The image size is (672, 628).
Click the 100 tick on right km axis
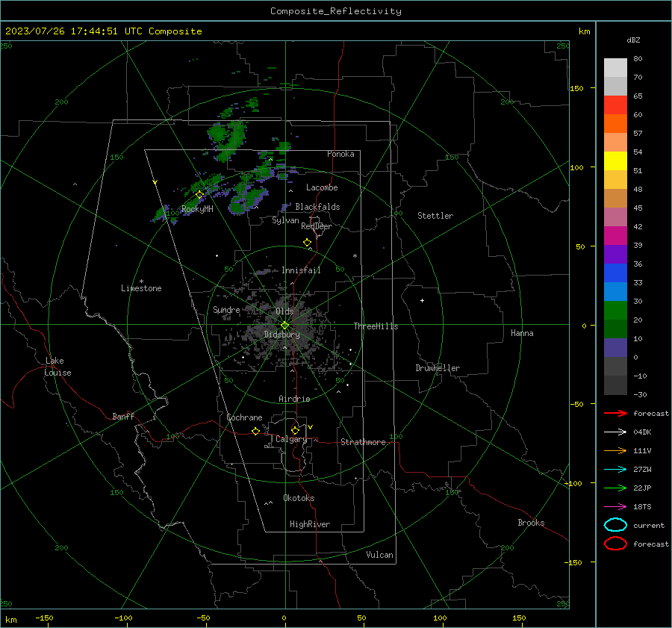[x=576, y=167]
